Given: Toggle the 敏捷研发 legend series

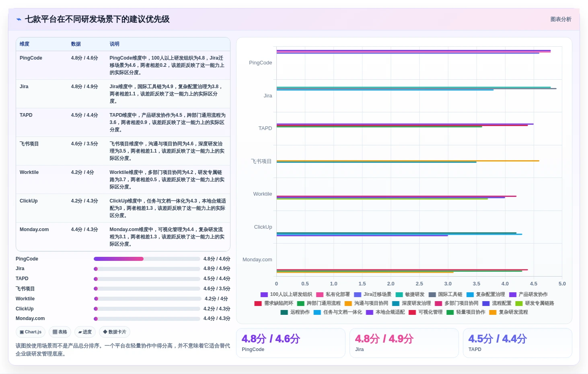Looking at the screenshot, I should [410, 295].
